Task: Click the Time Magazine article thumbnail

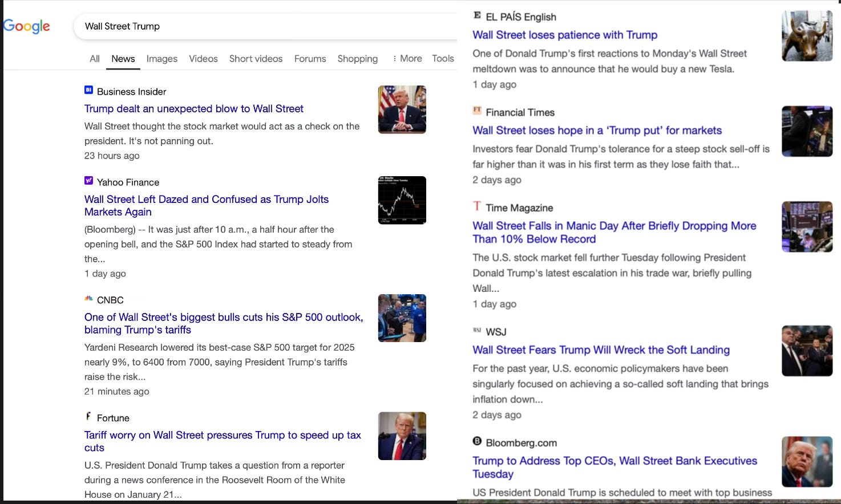Action: tap(807, 227)
